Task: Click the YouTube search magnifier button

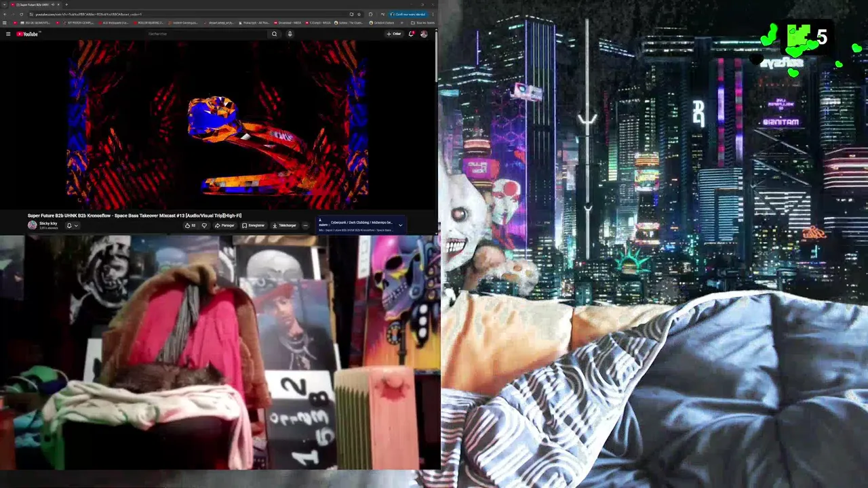Action: tap(274, 34)
